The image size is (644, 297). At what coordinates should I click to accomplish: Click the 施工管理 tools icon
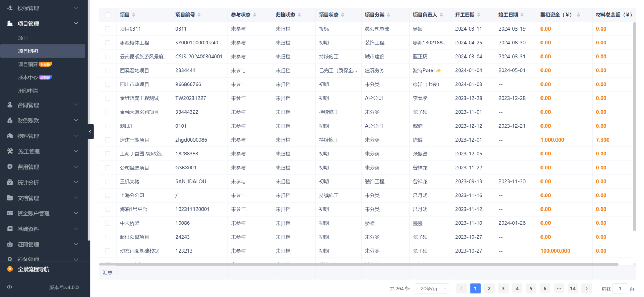(x=10, y=151)
